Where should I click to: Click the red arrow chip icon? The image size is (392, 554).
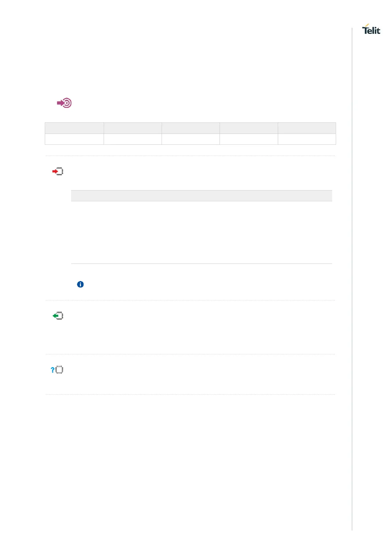coord(58,171)
